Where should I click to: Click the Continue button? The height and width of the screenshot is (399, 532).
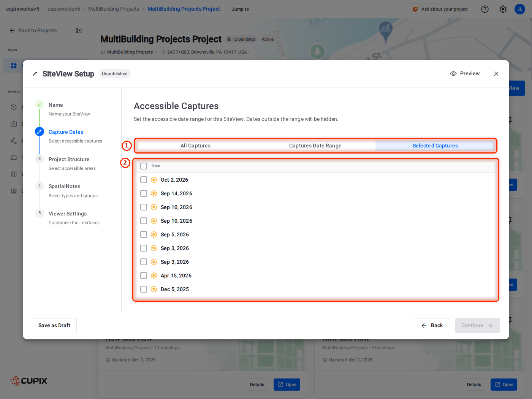[x=478, y=326]
